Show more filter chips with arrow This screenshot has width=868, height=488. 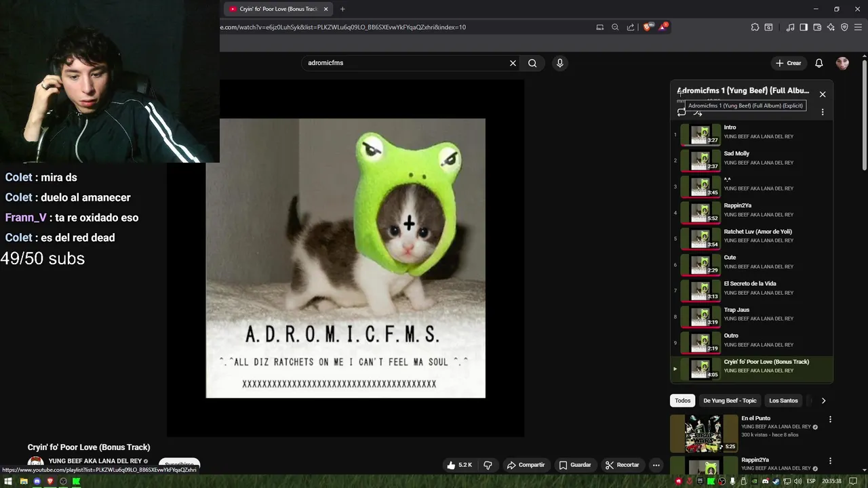click(x=823, y=401)
